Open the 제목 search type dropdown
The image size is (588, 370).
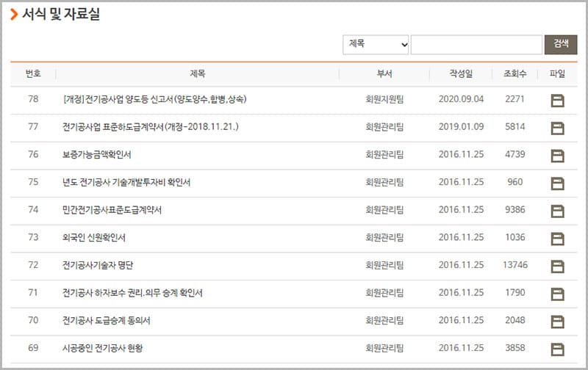[x=376, y=45]
